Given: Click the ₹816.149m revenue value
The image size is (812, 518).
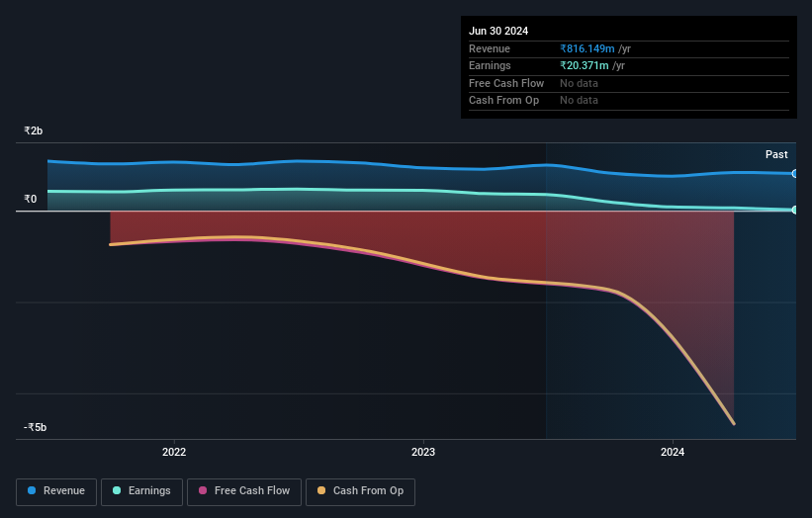Looking at the screenshot, I should pos(587,48).
